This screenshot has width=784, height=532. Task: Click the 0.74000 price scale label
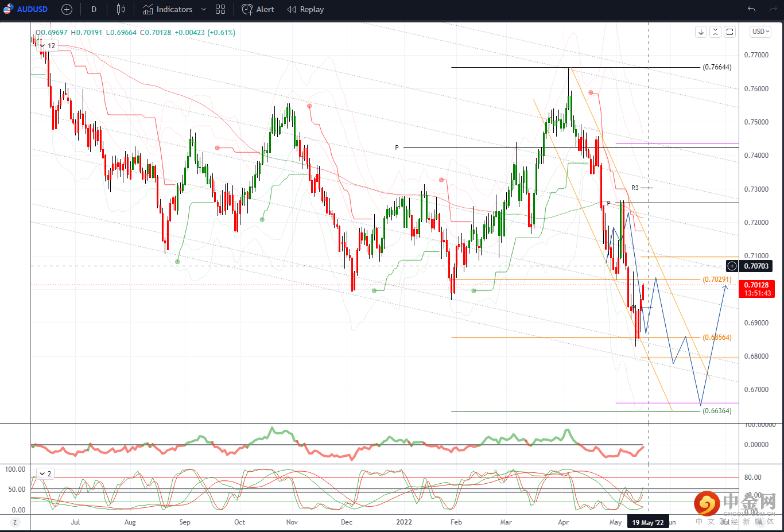[756, 156]
